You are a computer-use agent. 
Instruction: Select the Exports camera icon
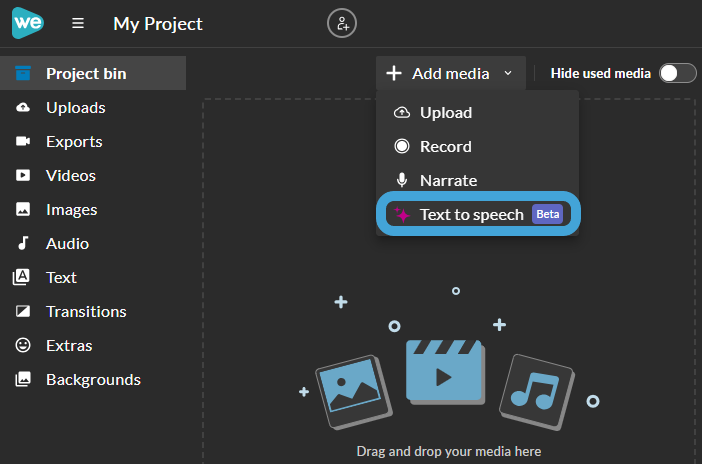(x=23, y=142)
